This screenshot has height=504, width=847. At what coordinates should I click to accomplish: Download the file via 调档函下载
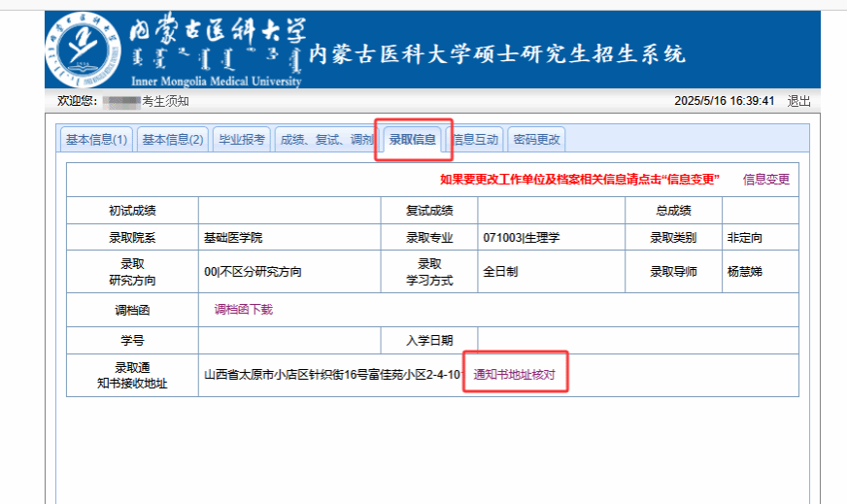tap(244, 310)
